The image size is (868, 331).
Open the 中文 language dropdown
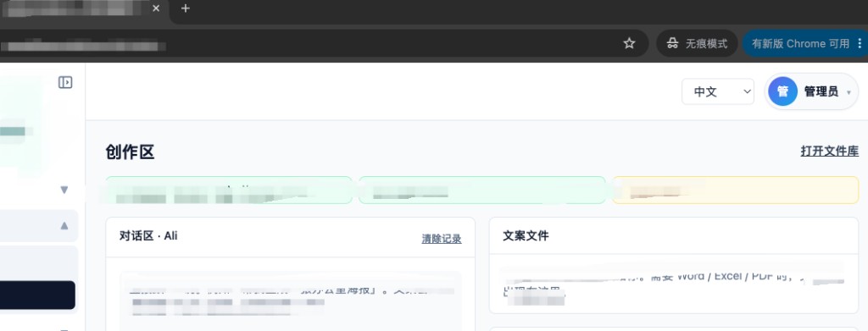coord(717,91)
